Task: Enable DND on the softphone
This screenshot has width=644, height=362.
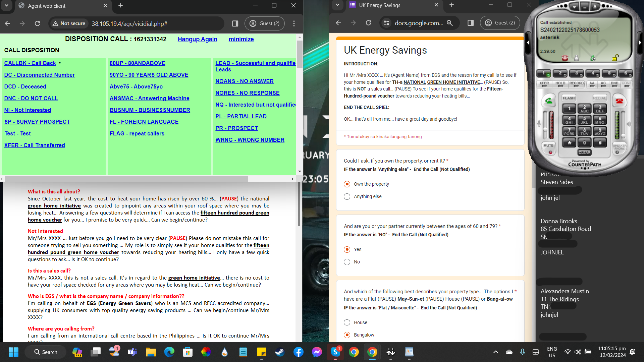Action: [x=615, y=84]
